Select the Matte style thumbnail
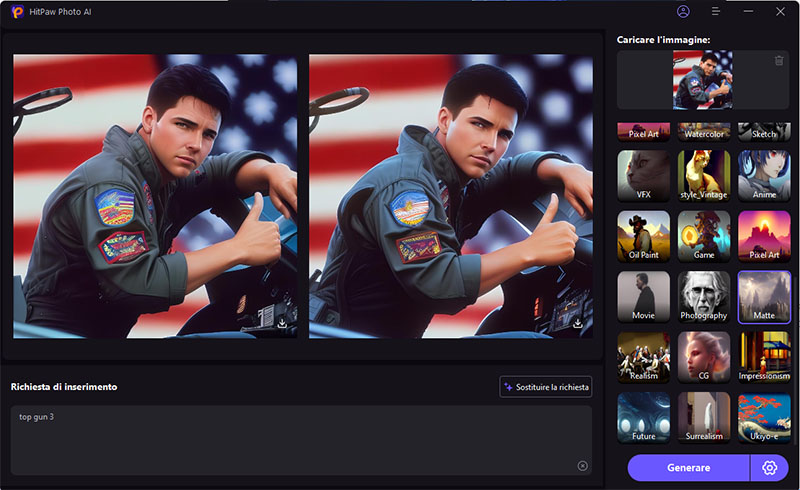Screen dimensions: 800x490 [x=764, y=296]
